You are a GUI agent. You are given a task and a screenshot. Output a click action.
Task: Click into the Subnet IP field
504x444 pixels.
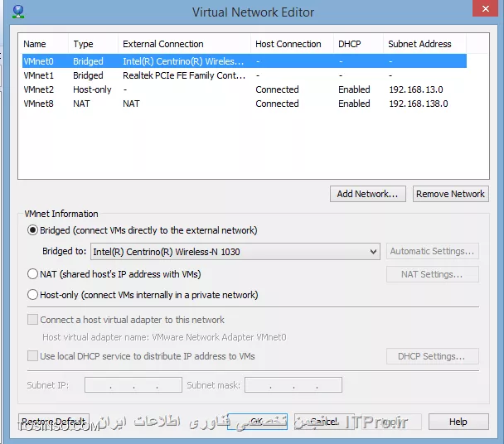coord(133,385)
